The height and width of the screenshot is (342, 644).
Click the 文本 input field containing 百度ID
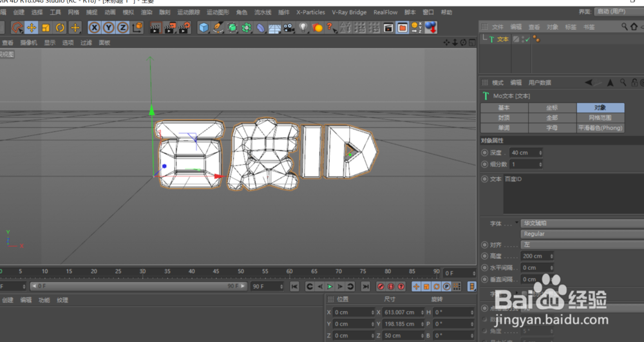pos(574,195)
